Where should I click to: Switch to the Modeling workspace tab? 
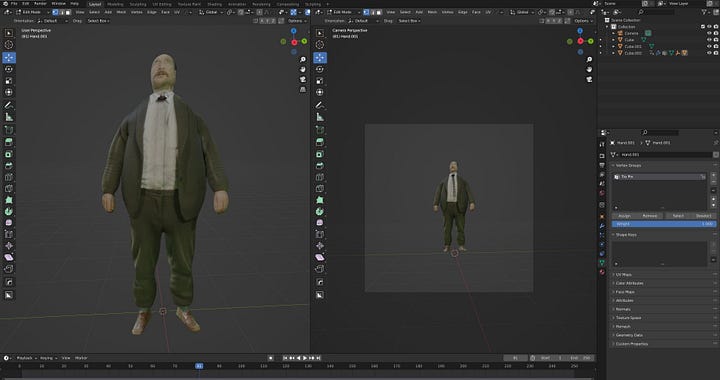click(115, 4)
